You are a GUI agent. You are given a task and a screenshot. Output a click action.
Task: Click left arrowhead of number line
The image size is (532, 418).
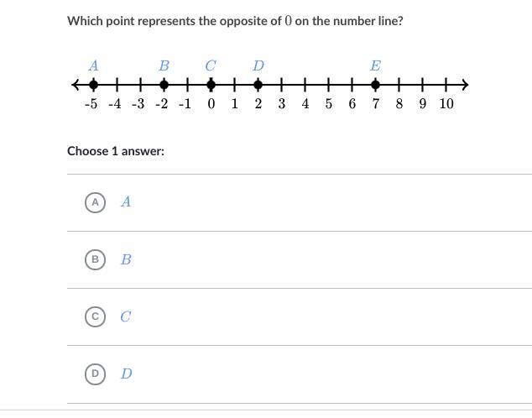tap(76, 84)
